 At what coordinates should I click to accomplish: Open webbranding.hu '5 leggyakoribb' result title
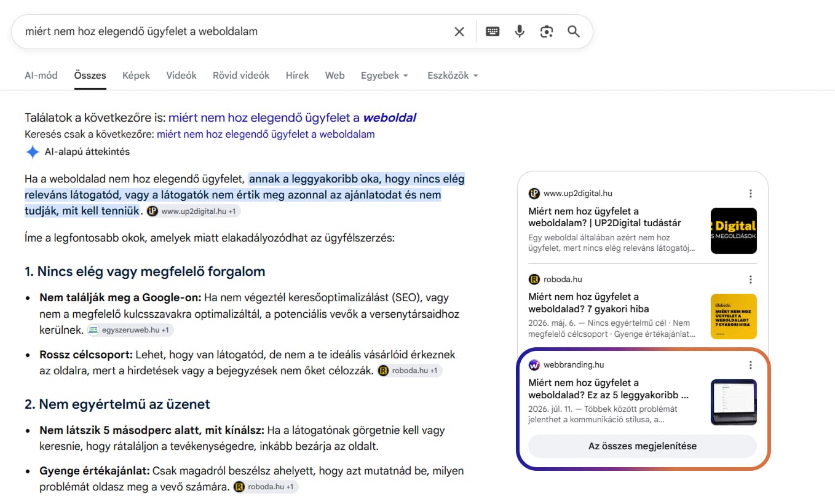pos(609,388)
